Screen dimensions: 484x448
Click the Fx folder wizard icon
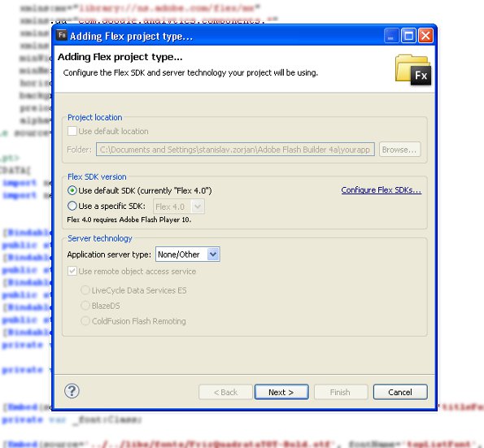(x=413, y=70)
